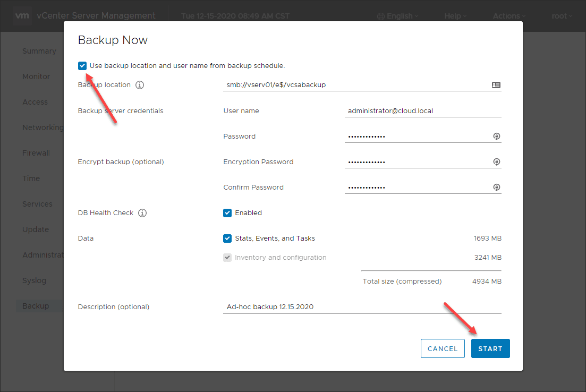This screenshot has width=586, height=392.
Task: Click the START button to begin backup
Action: pos(490,348)
